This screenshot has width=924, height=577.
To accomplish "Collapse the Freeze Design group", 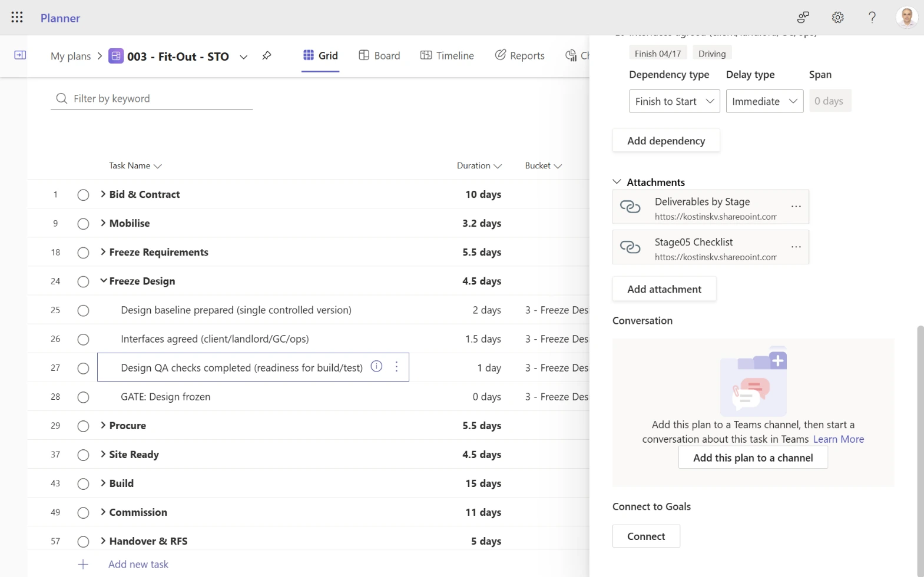I will (103, 280).
